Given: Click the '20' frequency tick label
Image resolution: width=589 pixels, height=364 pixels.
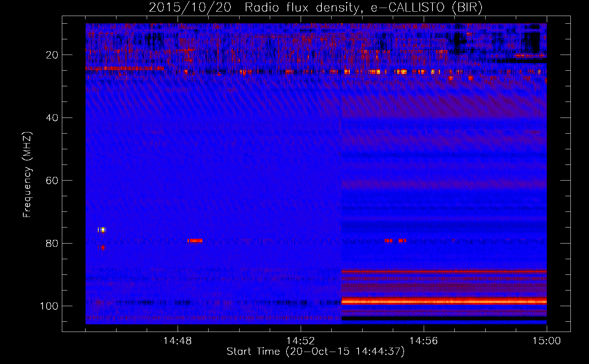Looking at the screenshot, I should (x=52, y=55).
